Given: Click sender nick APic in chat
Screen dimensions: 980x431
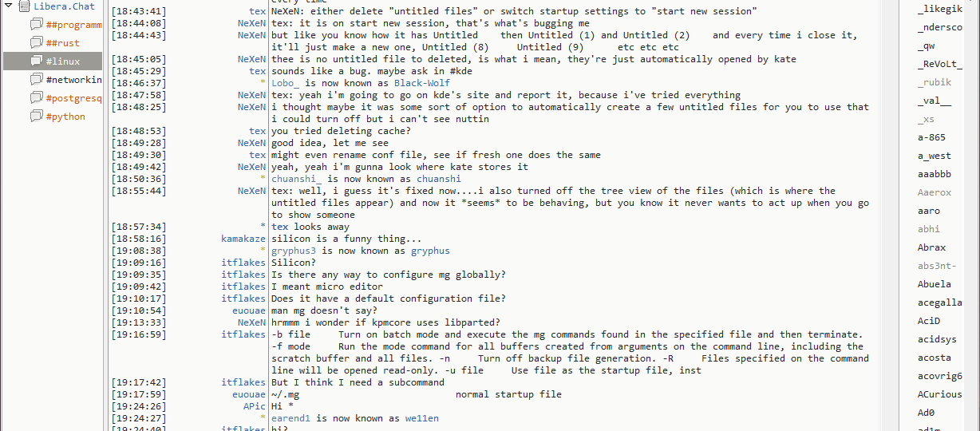Looking at the screenshot, I should point(254,406).
